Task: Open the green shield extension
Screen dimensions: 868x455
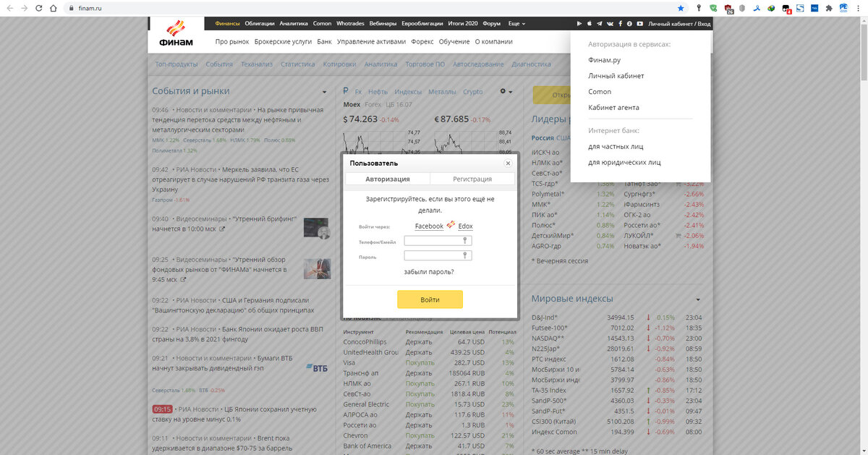Action: pos(713,8)
